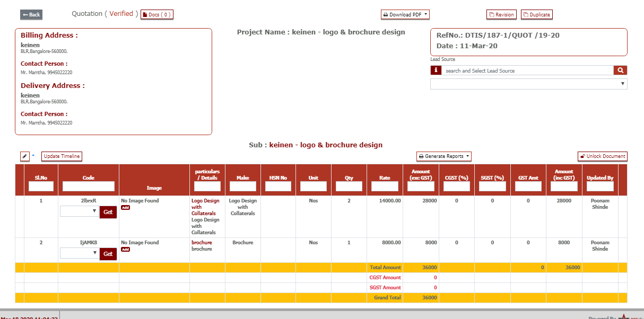Click Date : 11-Mar-20 text
This screenshot has height=319, width=644.
click(467, 46)
